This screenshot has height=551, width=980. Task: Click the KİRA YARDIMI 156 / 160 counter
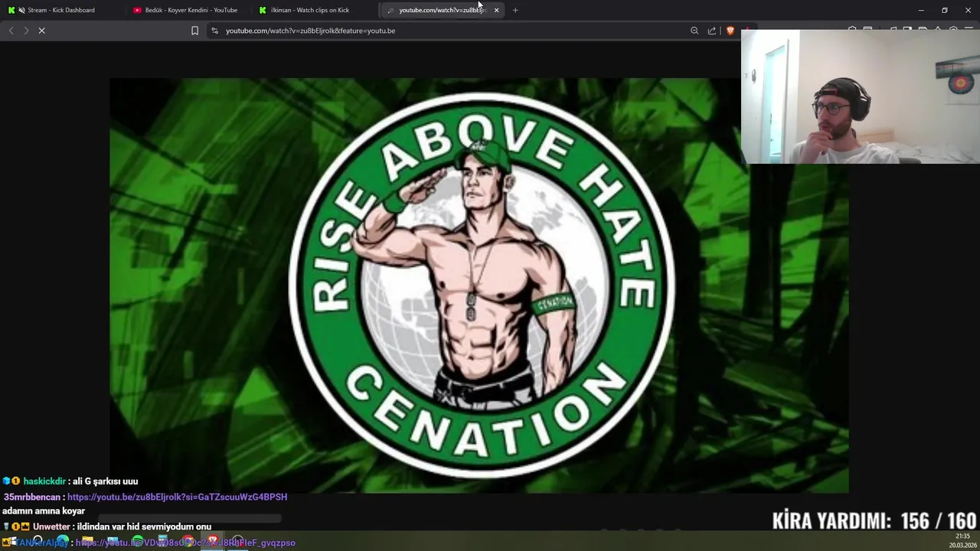click(x=874, y=521)
